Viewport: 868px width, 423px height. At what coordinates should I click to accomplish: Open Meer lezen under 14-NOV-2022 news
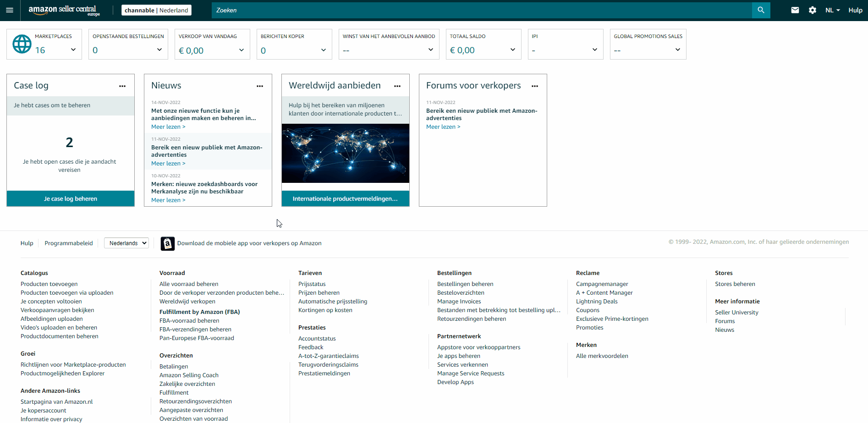pos(168,127)
